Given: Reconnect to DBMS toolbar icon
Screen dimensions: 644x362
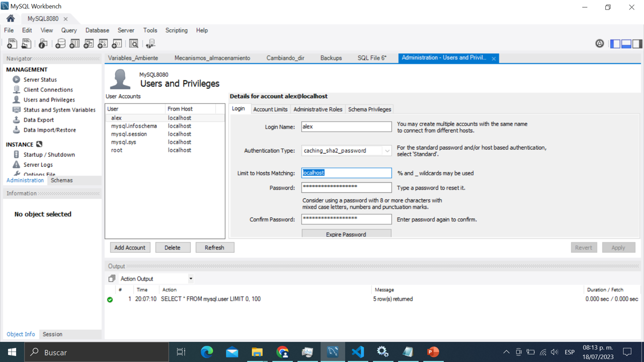Looking at the screenshot, I should (x=150, y=44).
